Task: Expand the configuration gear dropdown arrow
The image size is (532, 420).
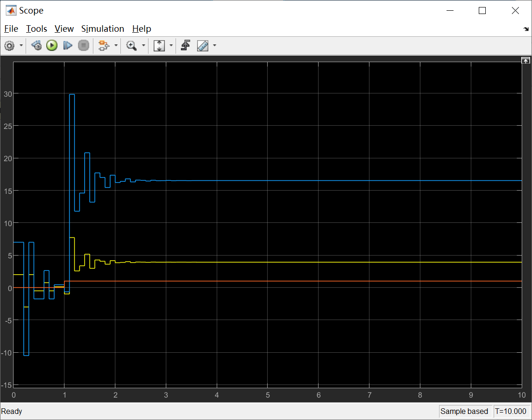Action: (21, 45)
